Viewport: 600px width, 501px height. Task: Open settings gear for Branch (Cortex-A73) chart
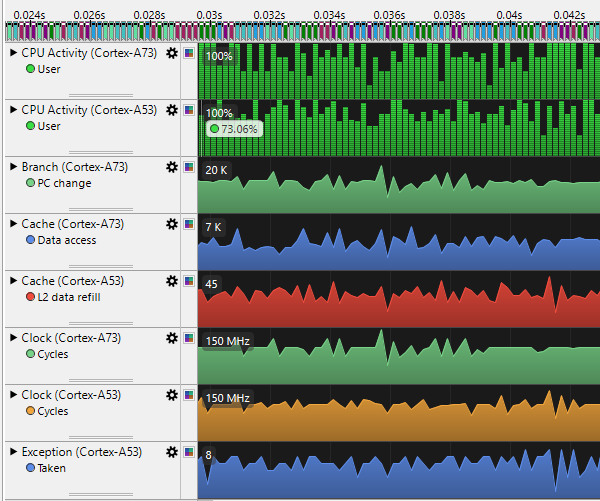(x=172, y=167)
